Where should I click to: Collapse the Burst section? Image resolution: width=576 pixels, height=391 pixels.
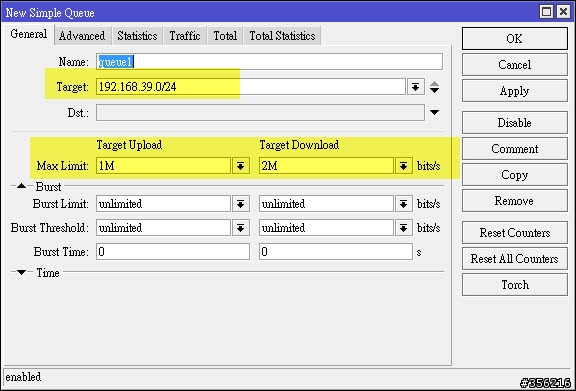(x=21, y=186)
